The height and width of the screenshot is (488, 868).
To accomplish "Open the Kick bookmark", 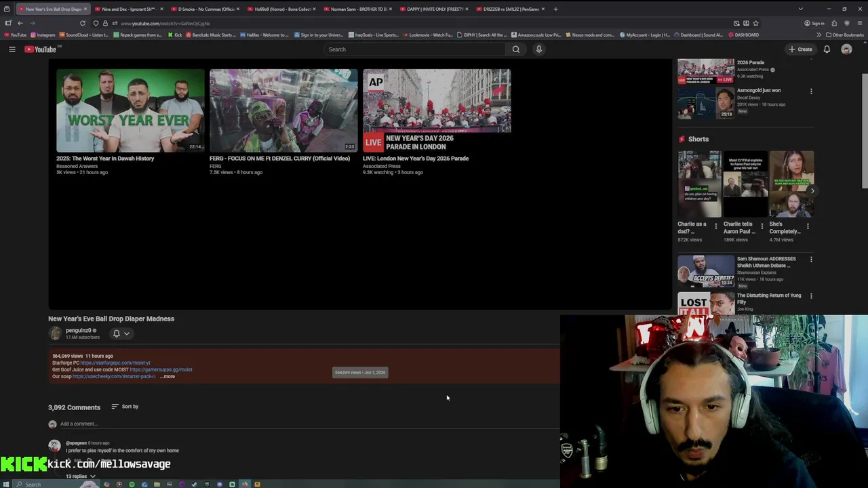I will [175, 35].
